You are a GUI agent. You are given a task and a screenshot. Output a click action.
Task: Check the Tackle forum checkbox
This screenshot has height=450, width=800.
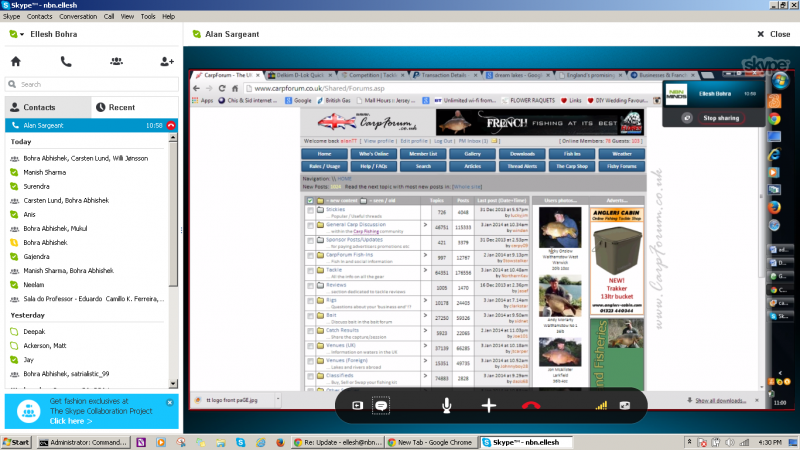310,271
